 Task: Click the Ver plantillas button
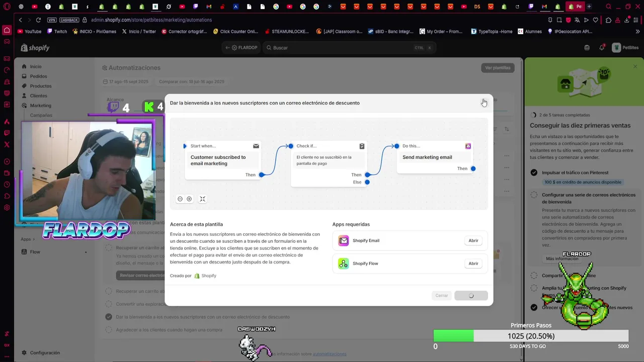tap(498, 68)
